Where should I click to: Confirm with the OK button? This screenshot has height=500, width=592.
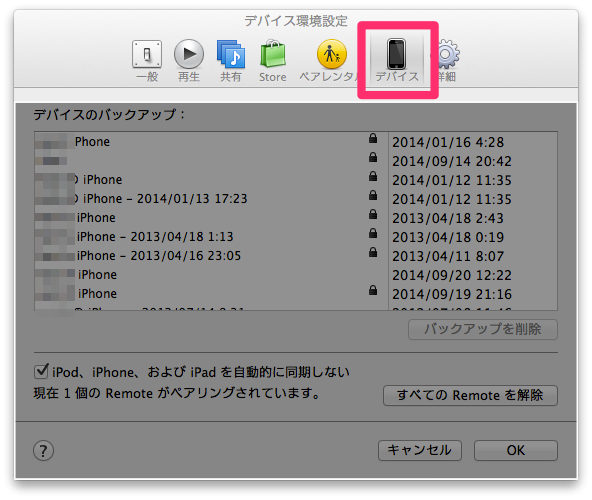[x=516, y=450]
